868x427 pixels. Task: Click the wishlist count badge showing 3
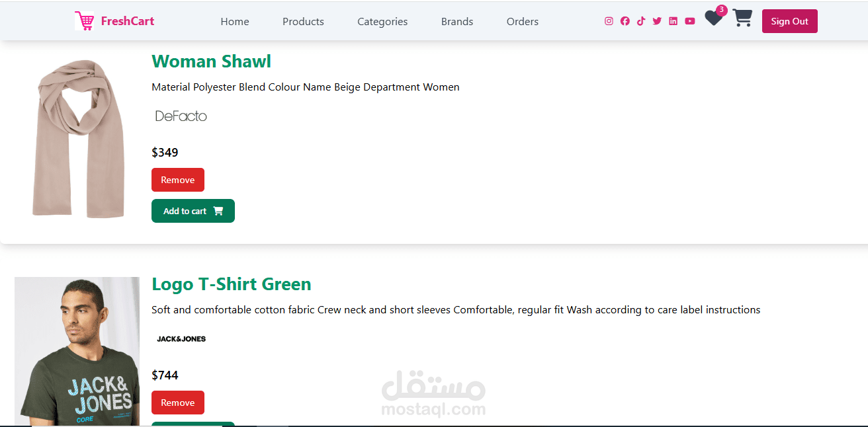[x=722, y=10]
